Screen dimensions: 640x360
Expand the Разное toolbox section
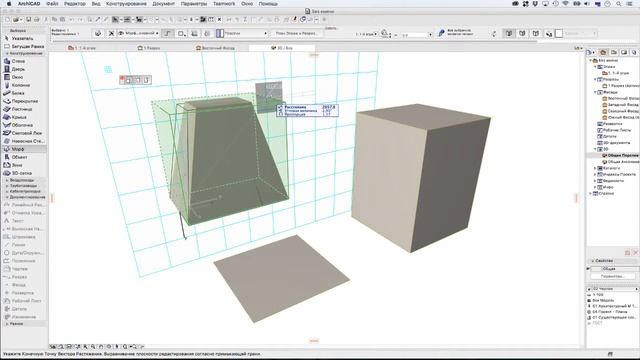click(7, 324)
